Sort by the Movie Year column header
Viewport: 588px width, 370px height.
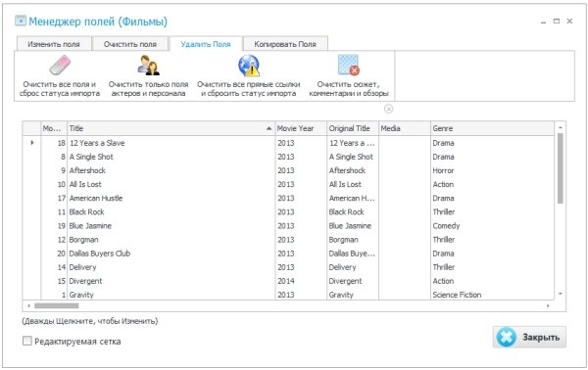click(x=301, y=128)
